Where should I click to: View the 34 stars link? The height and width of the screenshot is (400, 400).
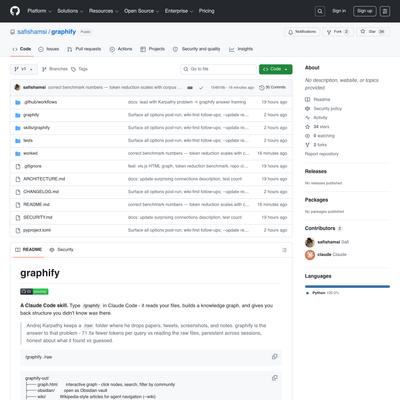pyautogui.click(x=317, y=127)
